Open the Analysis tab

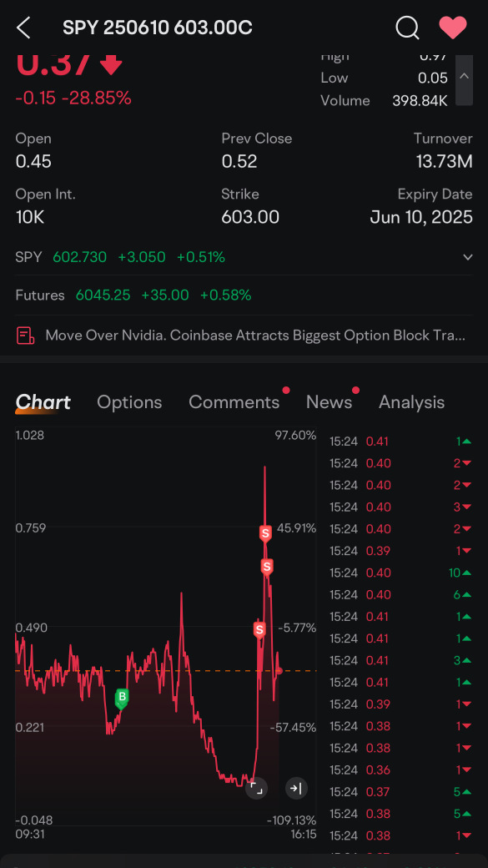(x=411, y=402)
